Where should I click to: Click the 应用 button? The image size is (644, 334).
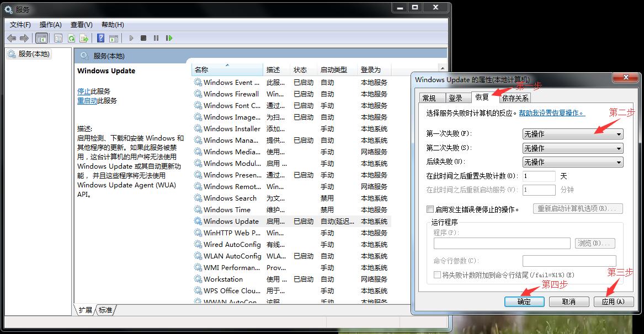(x=613, y=301)
